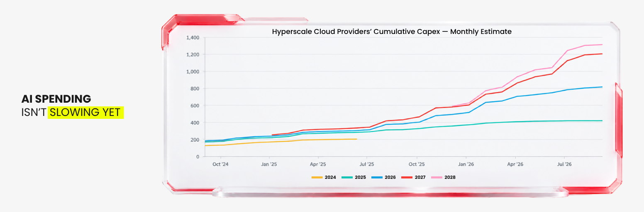Click the y-axis label '0'

[198, 157]
